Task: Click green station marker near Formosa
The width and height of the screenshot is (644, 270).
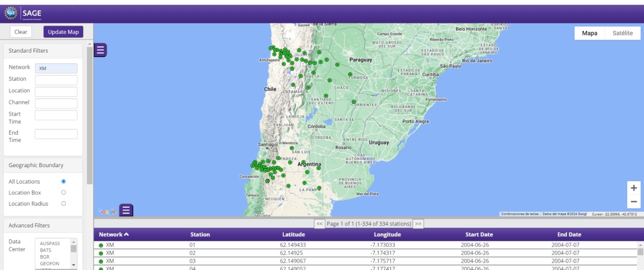Action: pyautogui.click(x=350, y=75)
